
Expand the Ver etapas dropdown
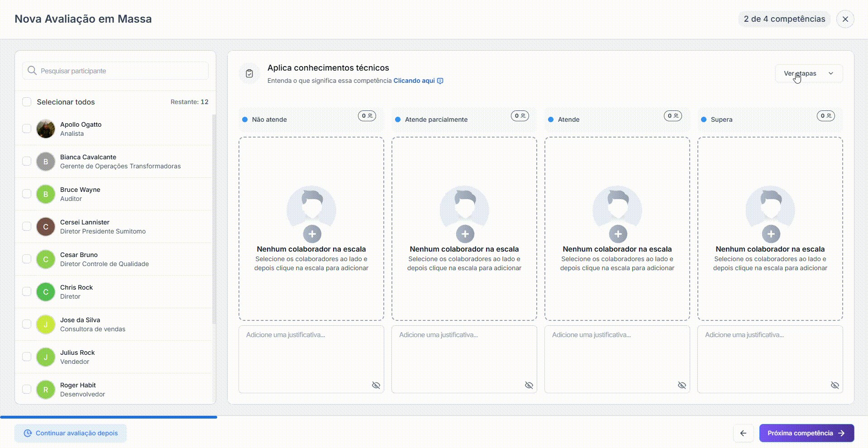click(x=808, y=73)
